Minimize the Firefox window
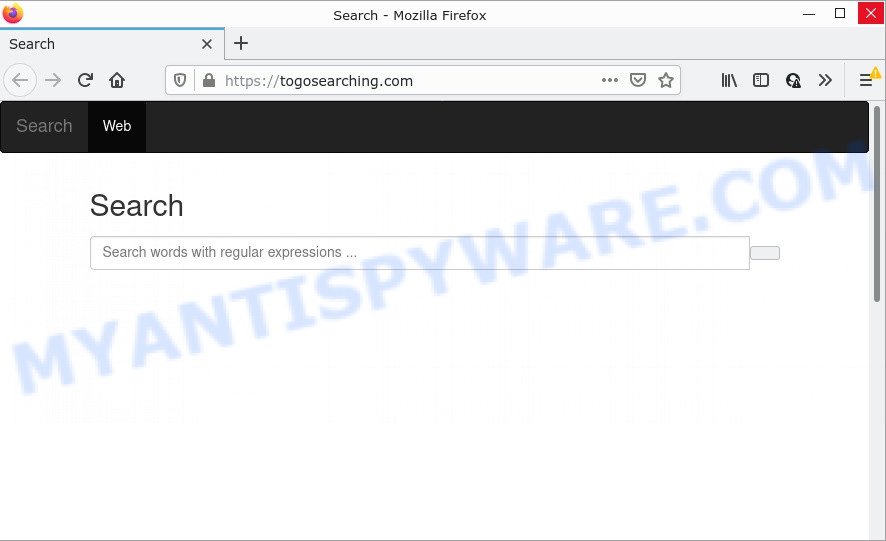Viewport: 886px width, 541px height. click(x=809, y=14)
